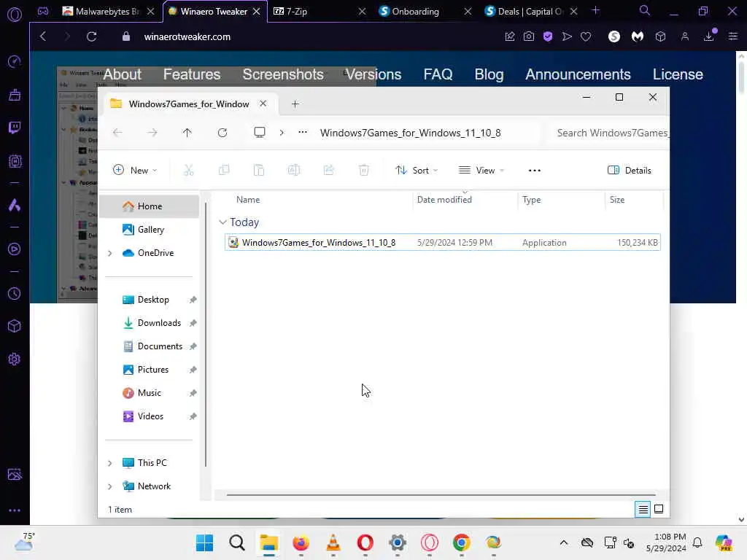This screenshot has height=560, width=747.
Task: Open Opera sidebar settings gear
Action: [x=15, y=359]
